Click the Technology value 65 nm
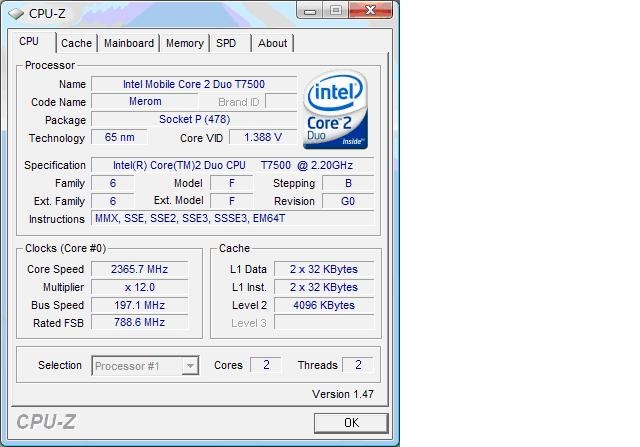The image size is (640, 447). point(119,137)
